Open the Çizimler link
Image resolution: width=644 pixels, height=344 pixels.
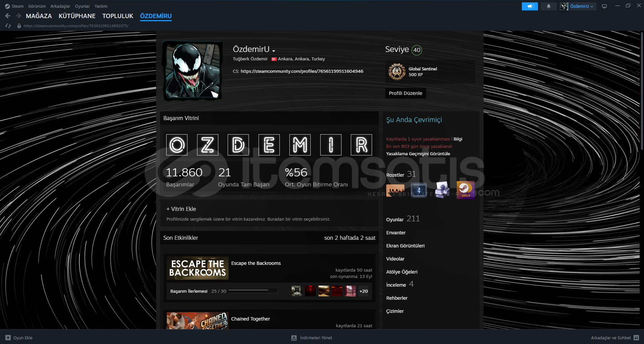395,311
